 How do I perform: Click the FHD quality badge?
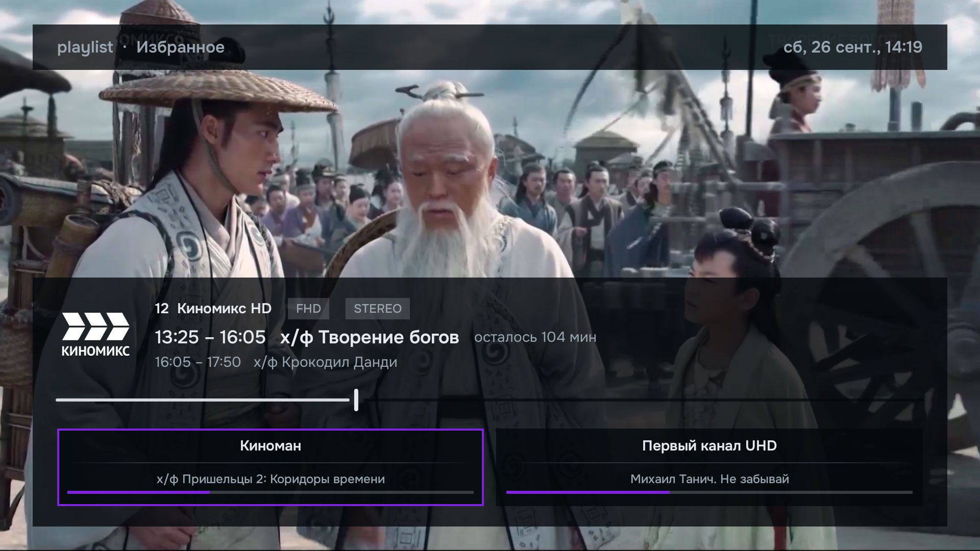point(308,309)
